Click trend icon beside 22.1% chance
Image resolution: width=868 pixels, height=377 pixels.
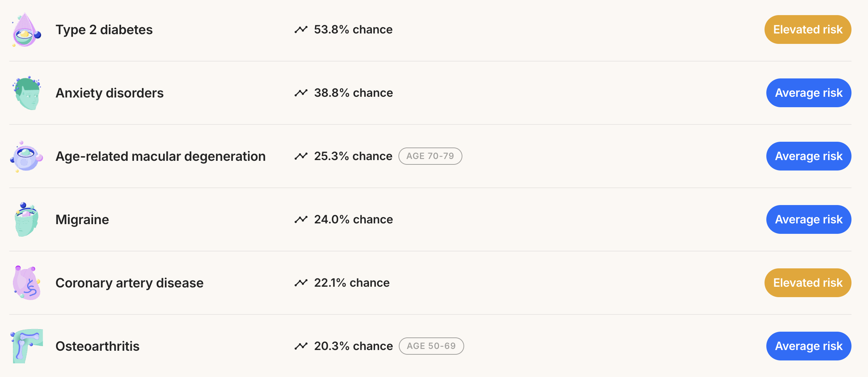(x=301, y=283)
